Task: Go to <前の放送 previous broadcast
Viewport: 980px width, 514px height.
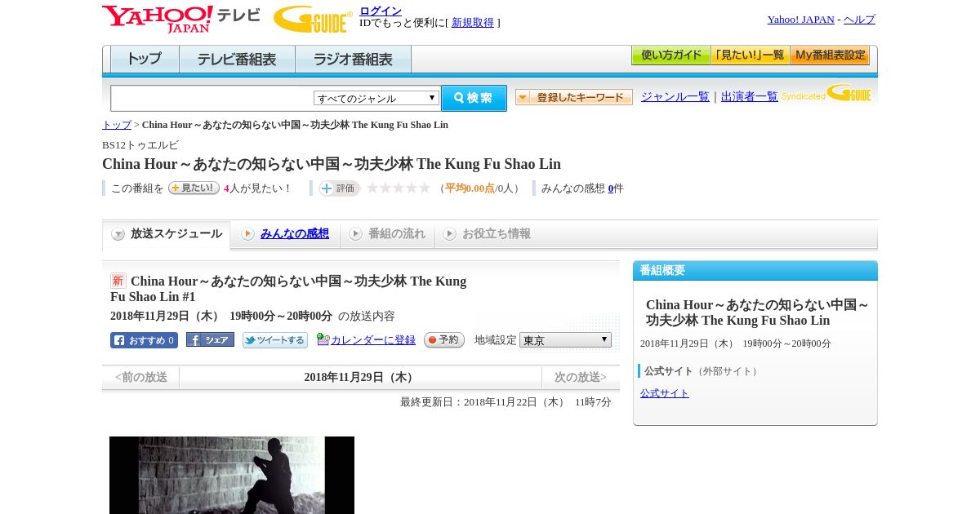Action: point(141,378)
